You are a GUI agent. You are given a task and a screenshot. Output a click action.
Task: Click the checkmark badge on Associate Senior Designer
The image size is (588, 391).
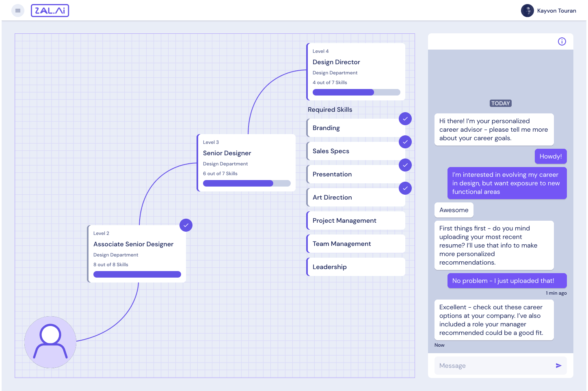pos(186,225)
